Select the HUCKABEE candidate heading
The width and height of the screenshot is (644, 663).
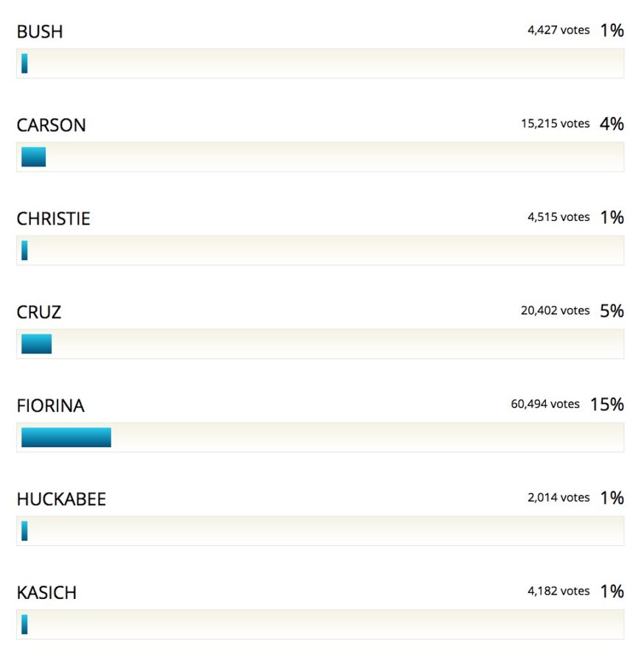pyautogui.click(x=61, y=499)
